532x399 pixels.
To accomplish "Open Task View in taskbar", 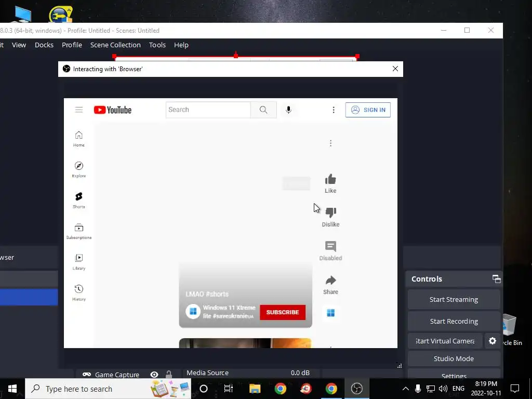I will click(x=229, y=389).
